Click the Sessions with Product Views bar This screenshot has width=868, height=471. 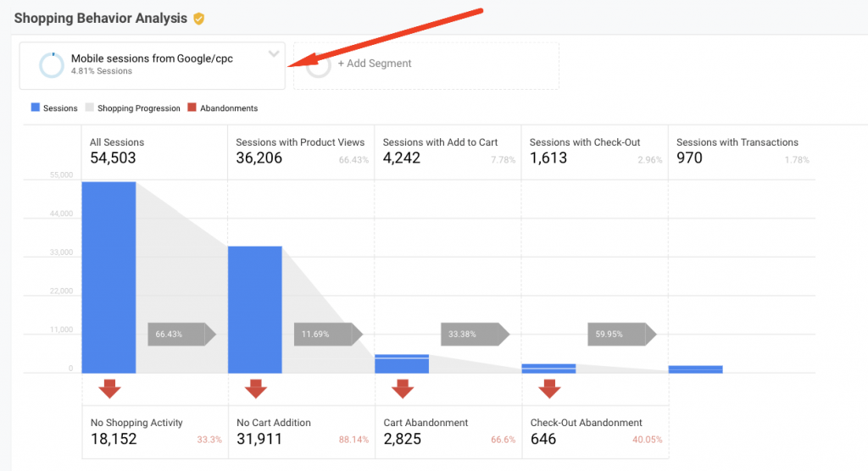click(255, 310)
